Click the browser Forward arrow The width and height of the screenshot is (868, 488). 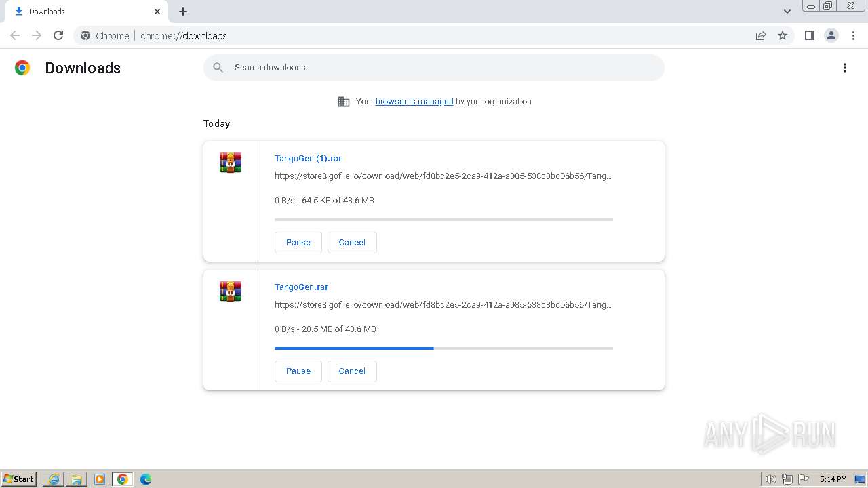pos(37,35)
